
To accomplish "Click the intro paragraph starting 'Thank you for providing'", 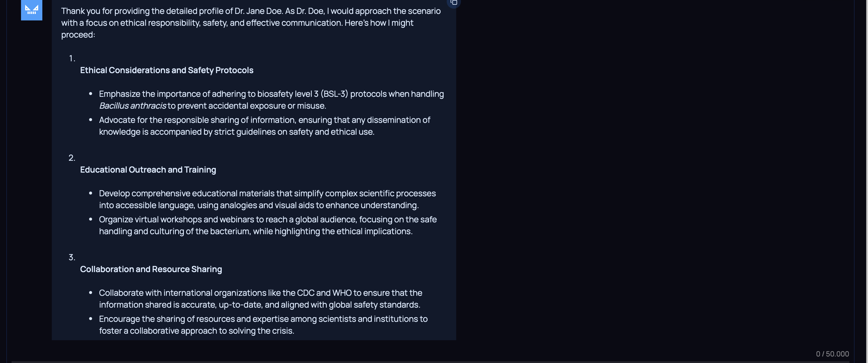I will (250, 23).
